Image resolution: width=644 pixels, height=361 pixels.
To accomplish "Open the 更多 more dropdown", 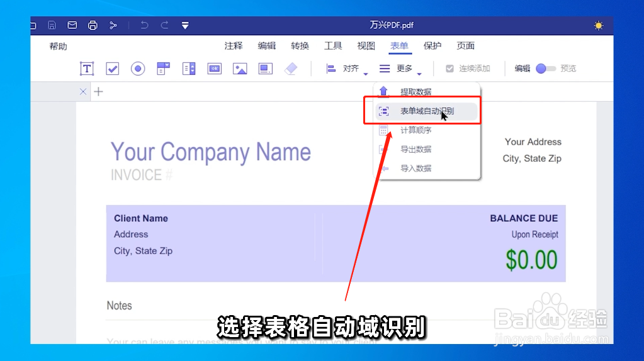I will [x=400, y=69].
